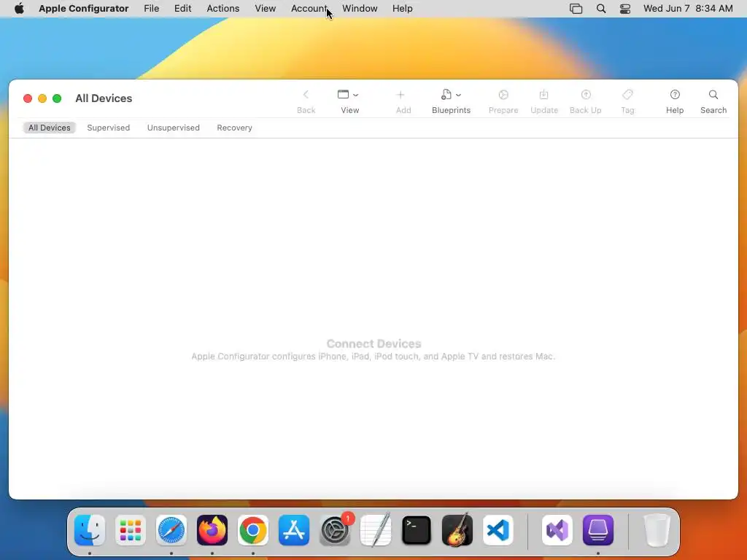Open the Account menu
Image resolution: width=747 pixels, height=560 pixels.
(309, 9)
